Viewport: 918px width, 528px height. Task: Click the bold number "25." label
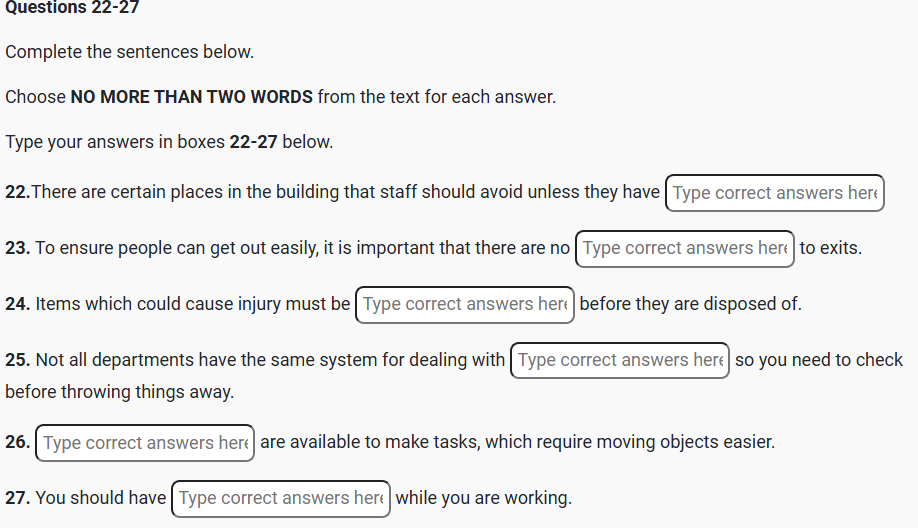tap(18, 360)
